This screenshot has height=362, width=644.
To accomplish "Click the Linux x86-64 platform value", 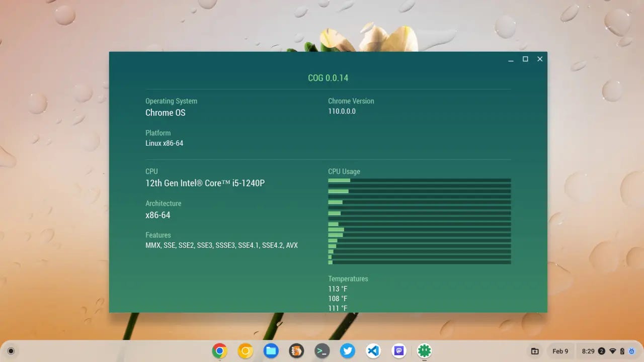I will tap(165, 143).
